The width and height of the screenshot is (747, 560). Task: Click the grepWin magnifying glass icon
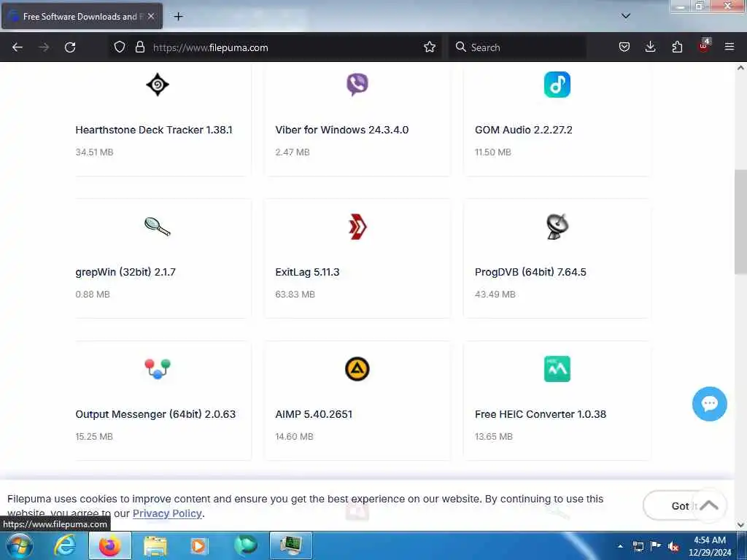[158, 227]
